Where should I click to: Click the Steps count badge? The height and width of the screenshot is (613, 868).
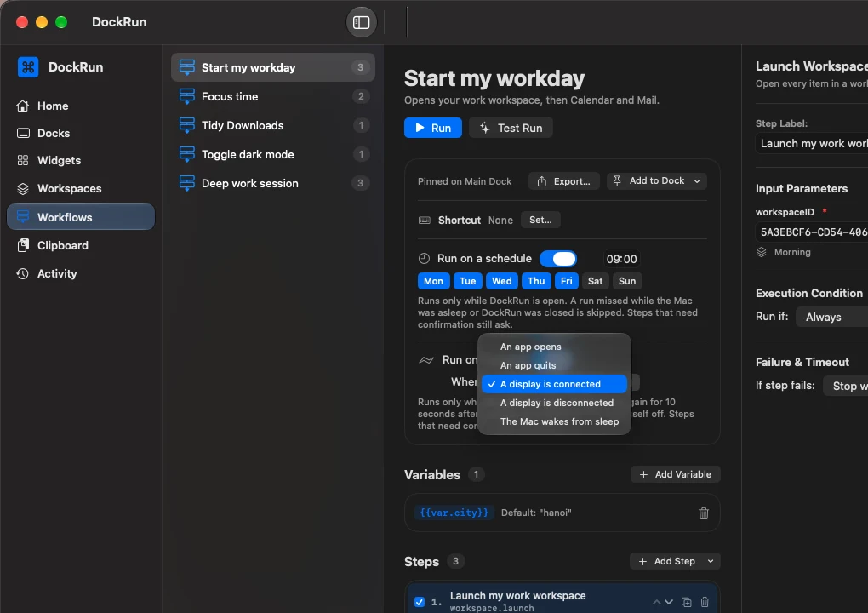pyautogui.click(x=455, y=562)
